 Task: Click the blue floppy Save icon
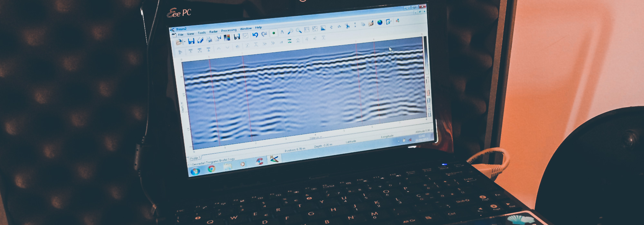coord(191,41)
